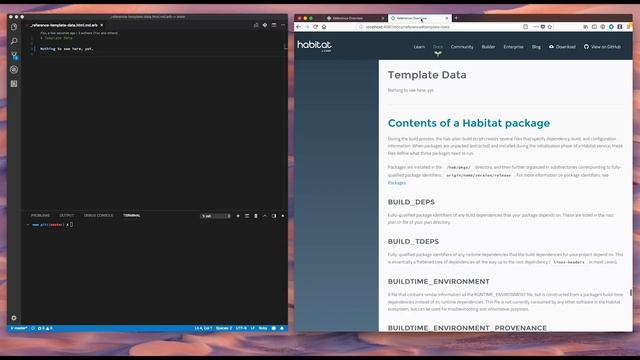Image resolution: width=640 pixels, height=360 pixels.
Task: Change file encoding UTF-8 in status bar
Action: pos(241,328)
